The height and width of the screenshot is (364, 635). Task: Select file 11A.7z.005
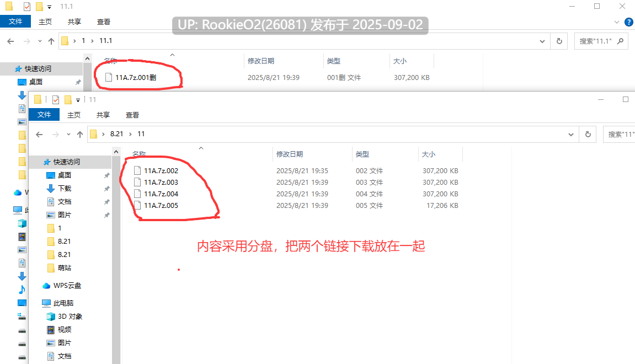pyautogui.click(x=161, y=205)
